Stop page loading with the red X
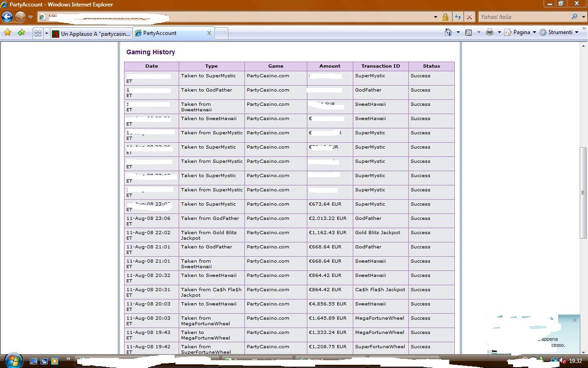 pos(469,17)
